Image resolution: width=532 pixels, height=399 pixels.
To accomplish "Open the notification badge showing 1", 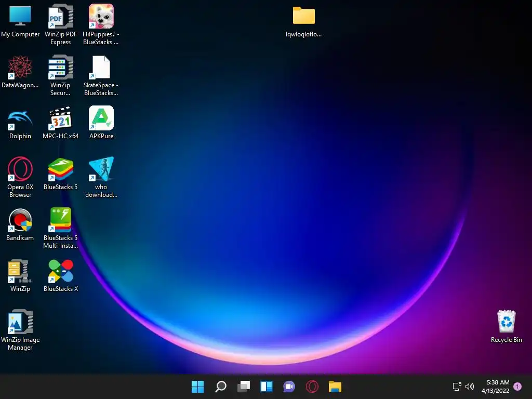I will tap(517, 387).
